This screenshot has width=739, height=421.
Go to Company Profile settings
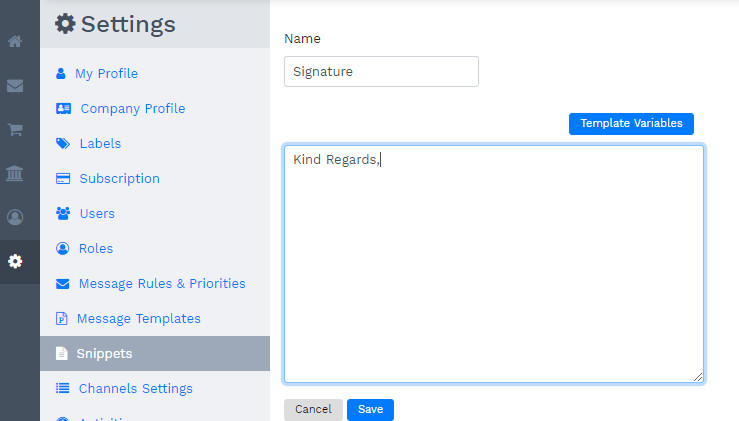[x=132, y=109]
